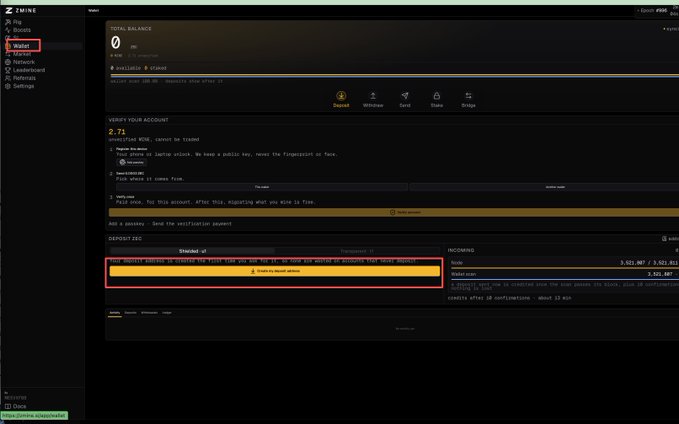Click the document icon beside DEPOSIT ZEC
This screenshot has height=424, width=679.
664,239
